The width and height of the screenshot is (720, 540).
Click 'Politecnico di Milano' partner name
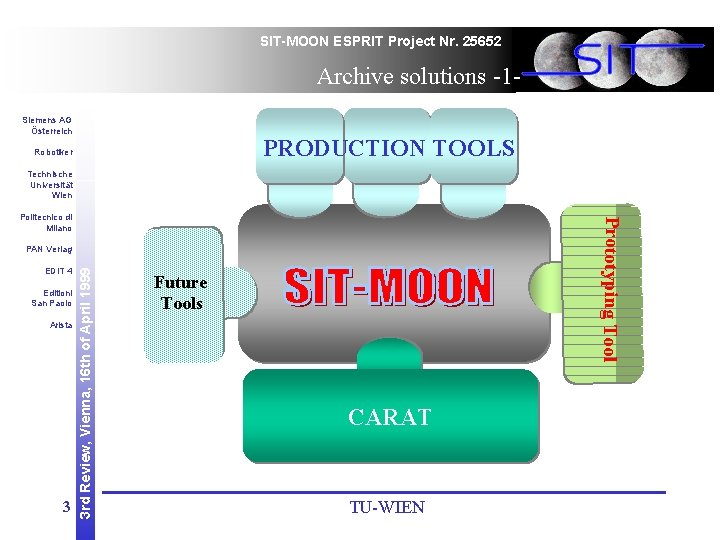point(46,222)
